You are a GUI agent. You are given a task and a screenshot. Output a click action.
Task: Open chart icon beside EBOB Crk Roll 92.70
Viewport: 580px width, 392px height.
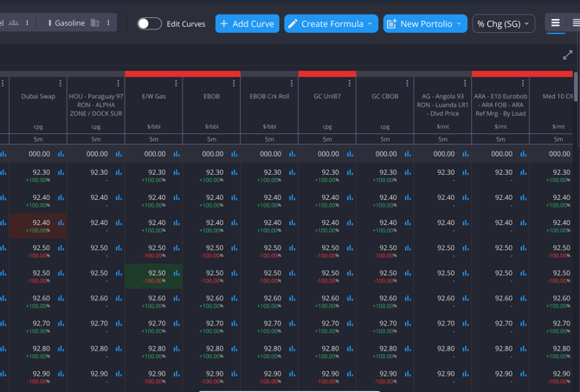293,324
